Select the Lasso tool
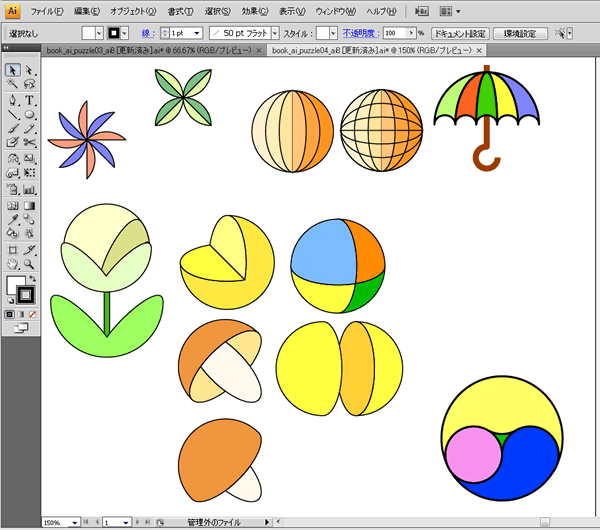Screen dimensions: 600x530 29,84
